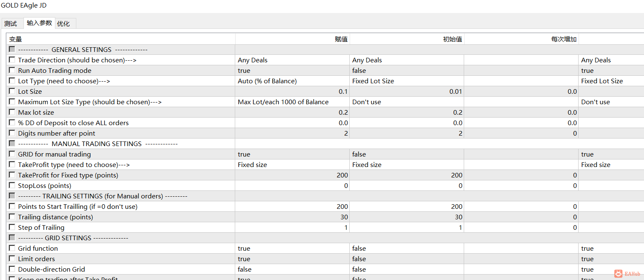
Task: Check the Lot Size parameter checkbox
Action: point(12,91)
